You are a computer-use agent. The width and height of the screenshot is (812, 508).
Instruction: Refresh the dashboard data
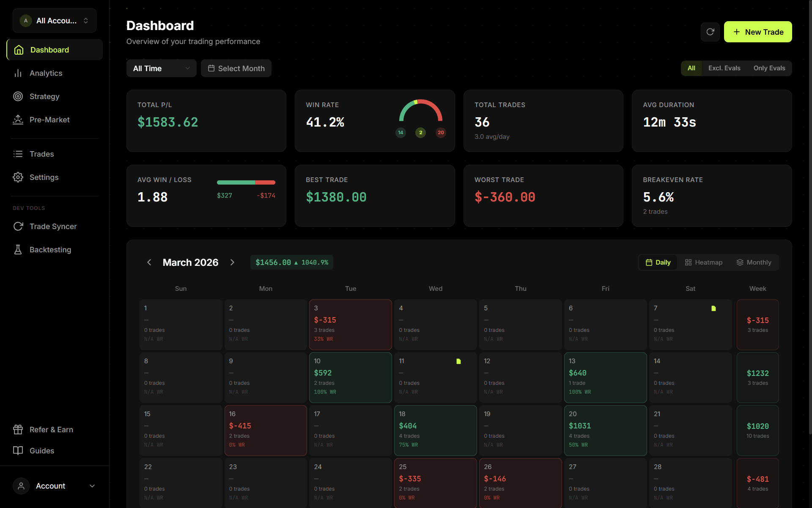tap(710, 32)
